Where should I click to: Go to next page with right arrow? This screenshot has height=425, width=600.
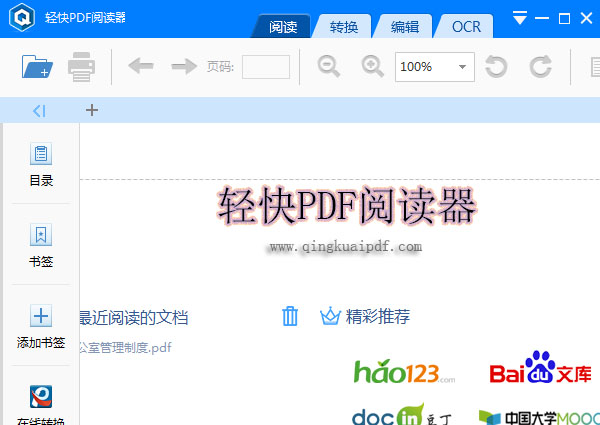184,66
